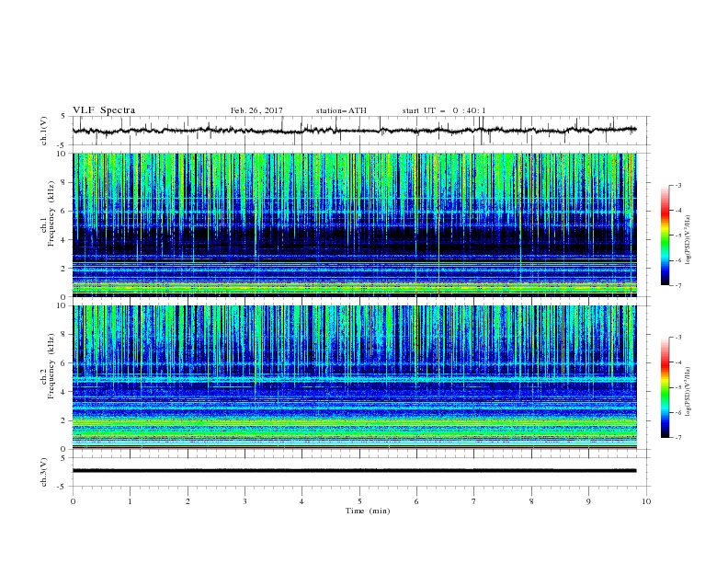
Task: Click the "0" tick on the time axis
Action: click(73, 501)
